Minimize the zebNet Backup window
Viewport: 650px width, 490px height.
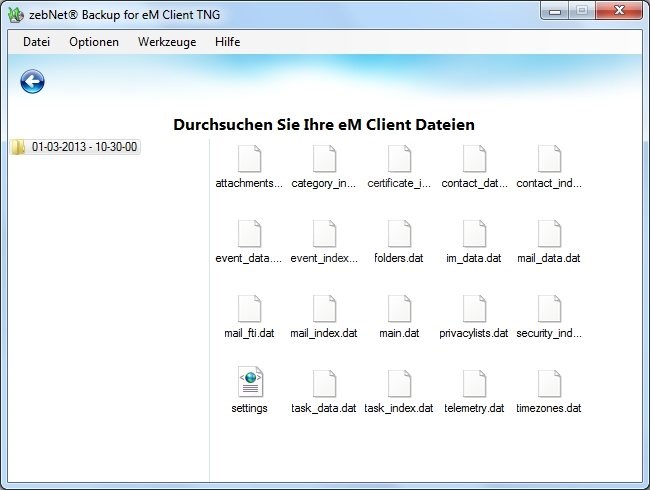[555, 11]
